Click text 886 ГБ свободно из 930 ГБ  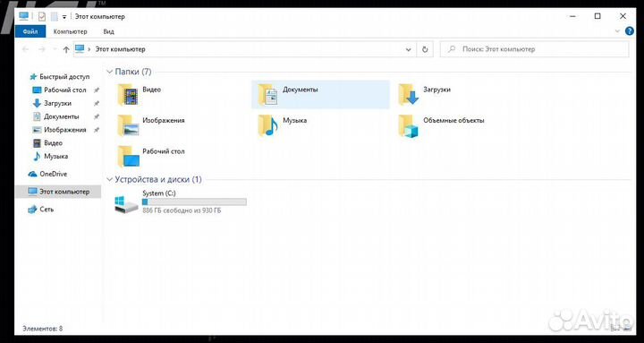pyautogui.click(x=182, y=210)
